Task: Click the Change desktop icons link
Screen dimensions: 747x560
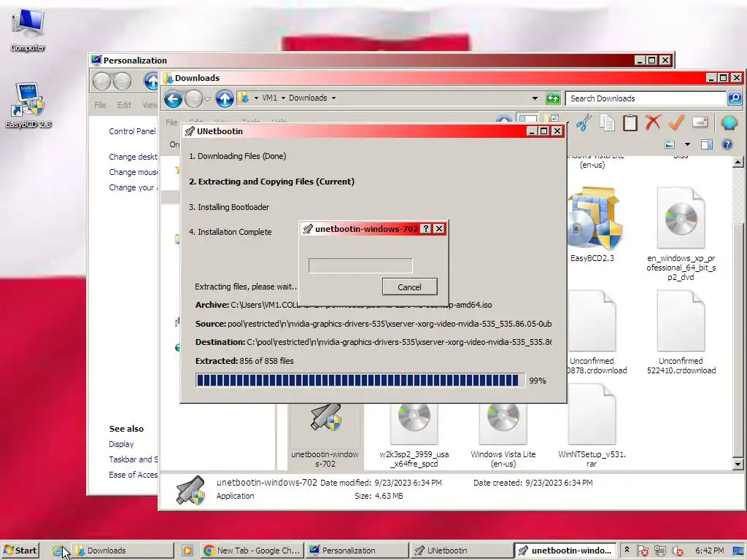Action: point(133,157)
